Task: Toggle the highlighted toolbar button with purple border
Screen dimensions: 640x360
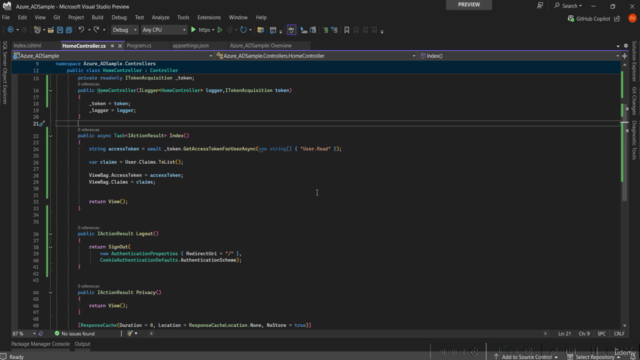Action: click(x=291, y=30)
